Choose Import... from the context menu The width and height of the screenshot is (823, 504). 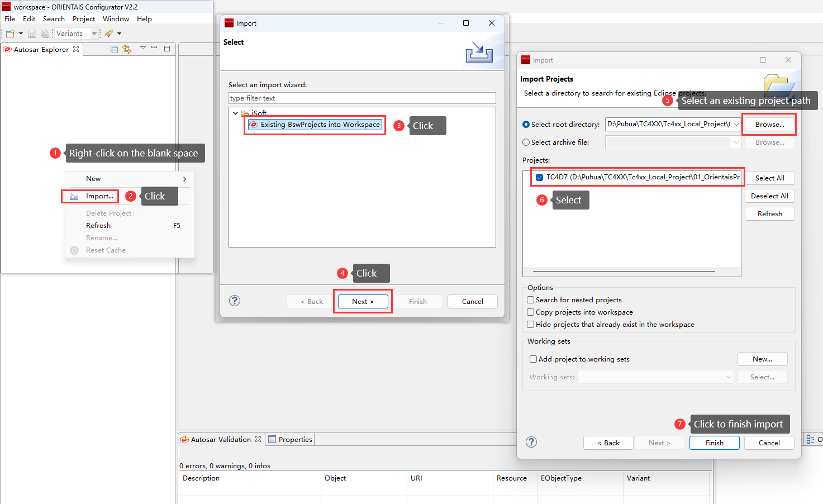point(99,196)
